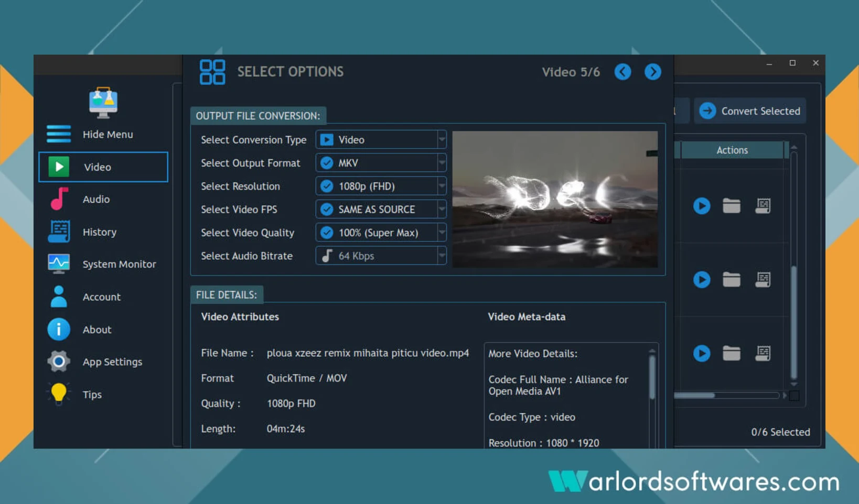Viewport: 859px width, 504px height.
Task: Go to the next video arrow
Action: coord(652,72)
